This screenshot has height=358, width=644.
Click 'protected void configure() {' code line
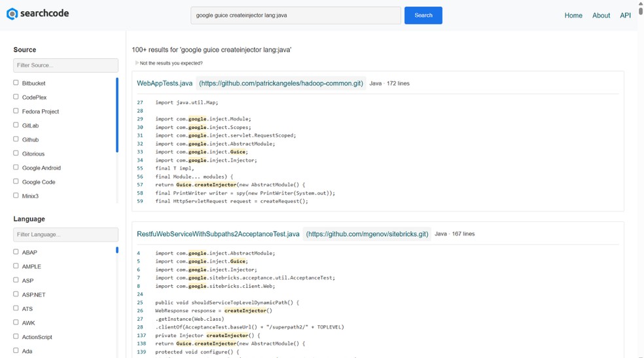pyautogui.click(x=197, y=352)
